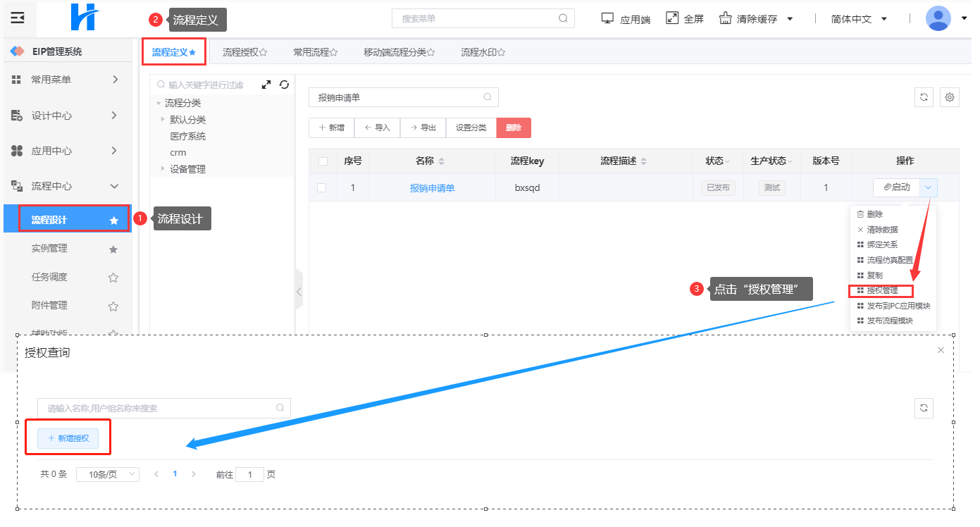Favorite 任务调度 with its star icon
This screenshot has height=527, width=980.
click(113, 278)
